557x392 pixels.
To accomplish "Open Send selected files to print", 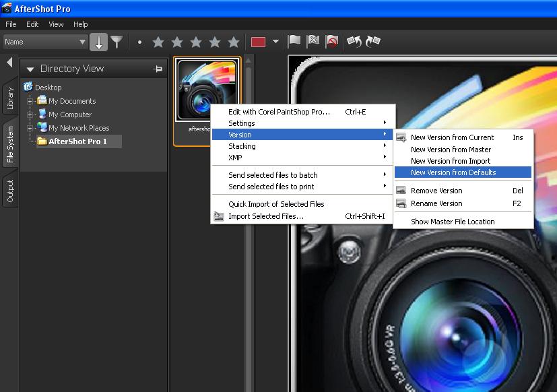I will 302,186.
